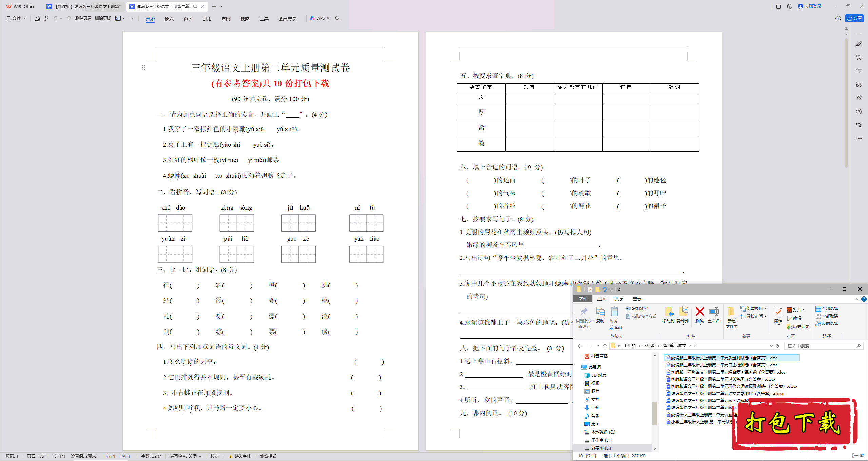Screen dimensions: 868x461
Task: Click 缺失字体 warning in WPS status bar
Action: pos(240,456)
